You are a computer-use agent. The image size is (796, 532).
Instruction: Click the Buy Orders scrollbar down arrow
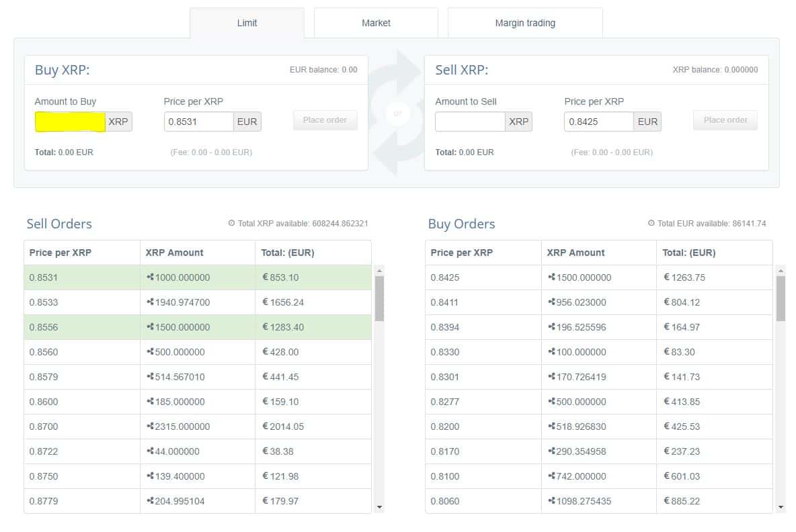click(x=781, y=506)
